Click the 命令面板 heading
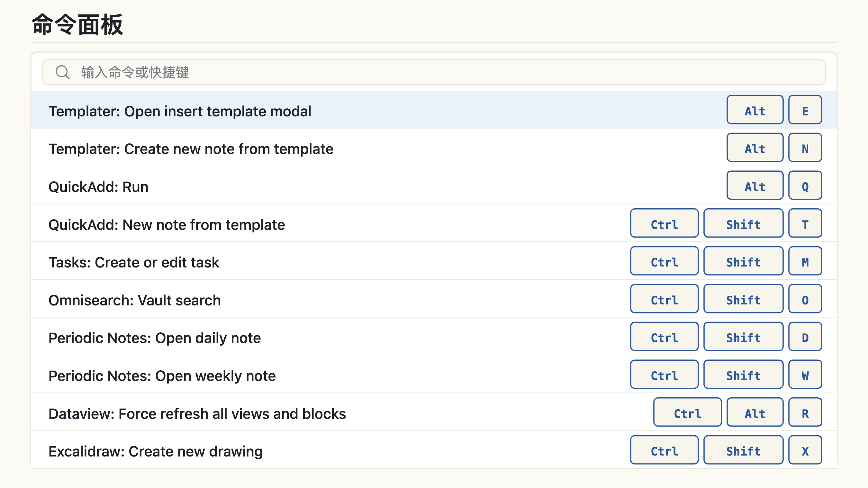 coord(77,24)
